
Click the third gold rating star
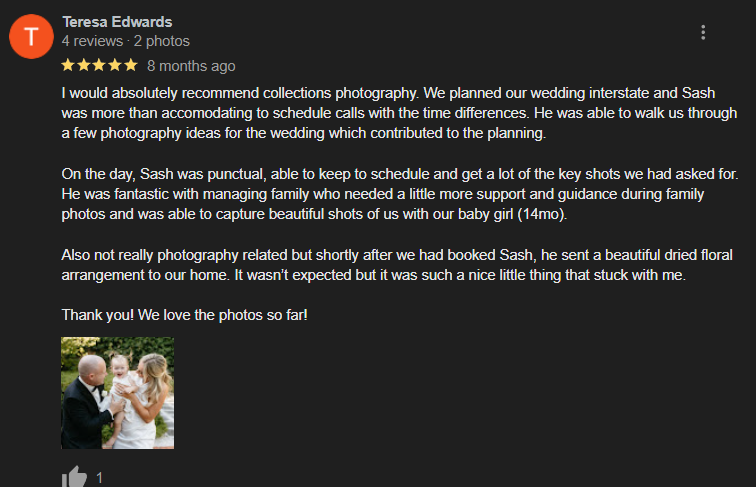(x=99, y=66)
